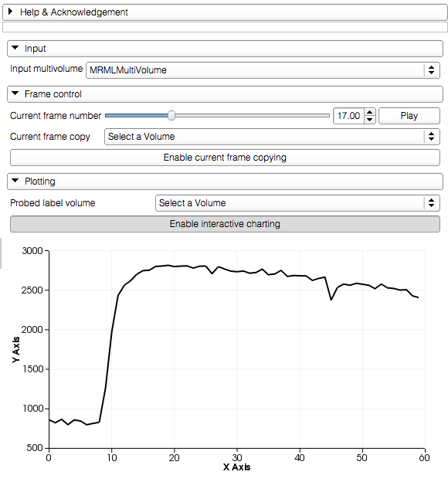Collapse the Input section
Screen dimensions: 448x482
225,49
